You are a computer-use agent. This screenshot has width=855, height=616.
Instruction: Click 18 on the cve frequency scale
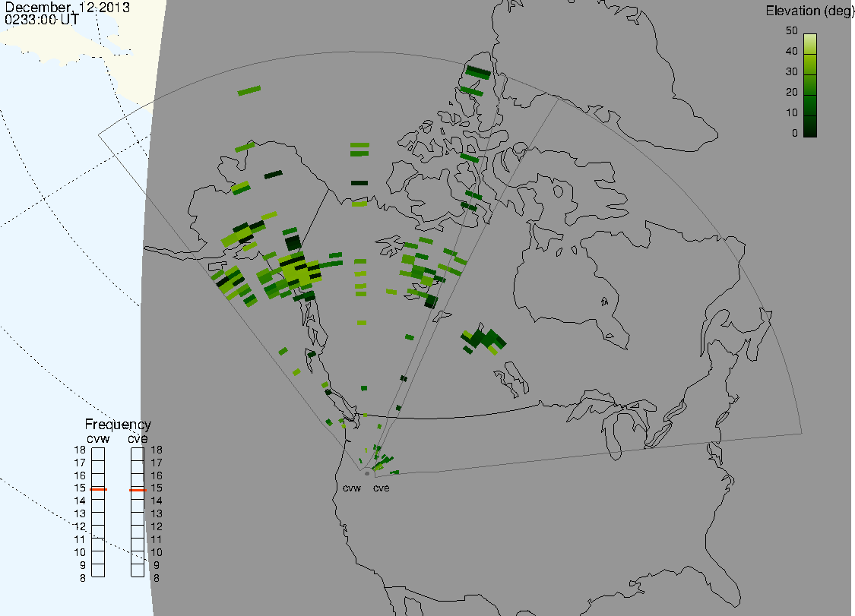157,450
